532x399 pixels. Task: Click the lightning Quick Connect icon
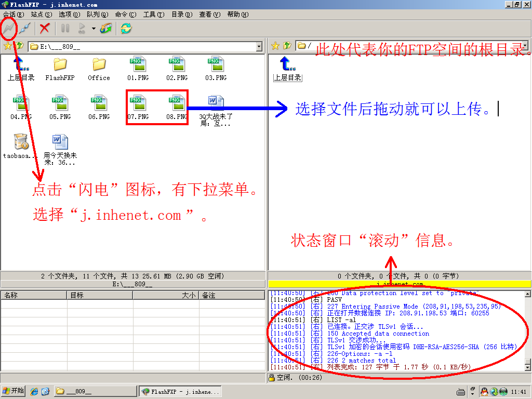tap(9, 28)
